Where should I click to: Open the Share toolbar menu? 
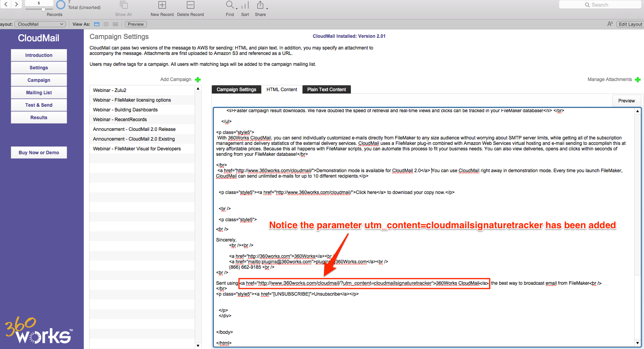pyautogui.click(x=260, y=5)
